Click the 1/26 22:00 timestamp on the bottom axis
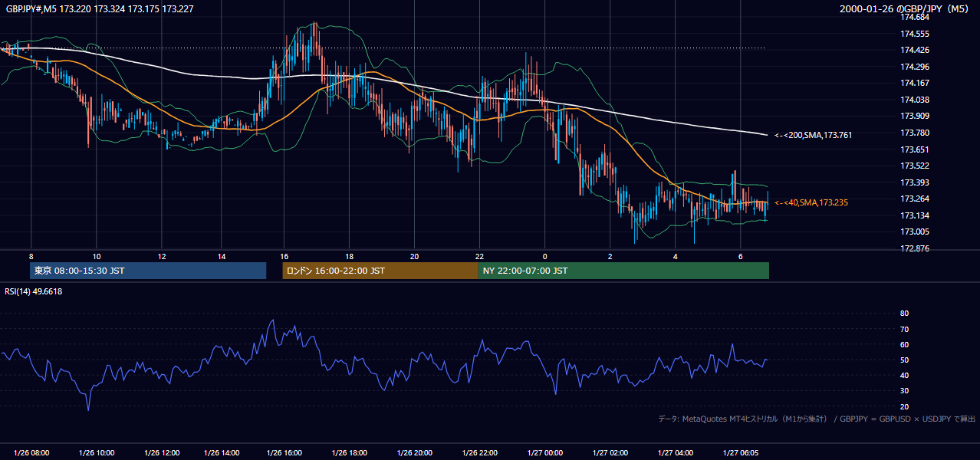The width and height of the screenshot is (980, 460). tap(479, 453)
